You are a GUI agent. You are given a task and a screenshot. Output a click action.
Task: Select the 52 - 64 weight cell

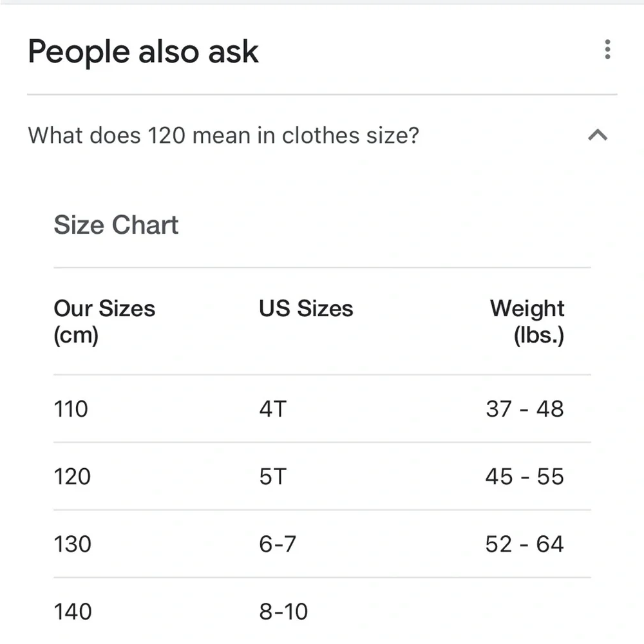524,544
